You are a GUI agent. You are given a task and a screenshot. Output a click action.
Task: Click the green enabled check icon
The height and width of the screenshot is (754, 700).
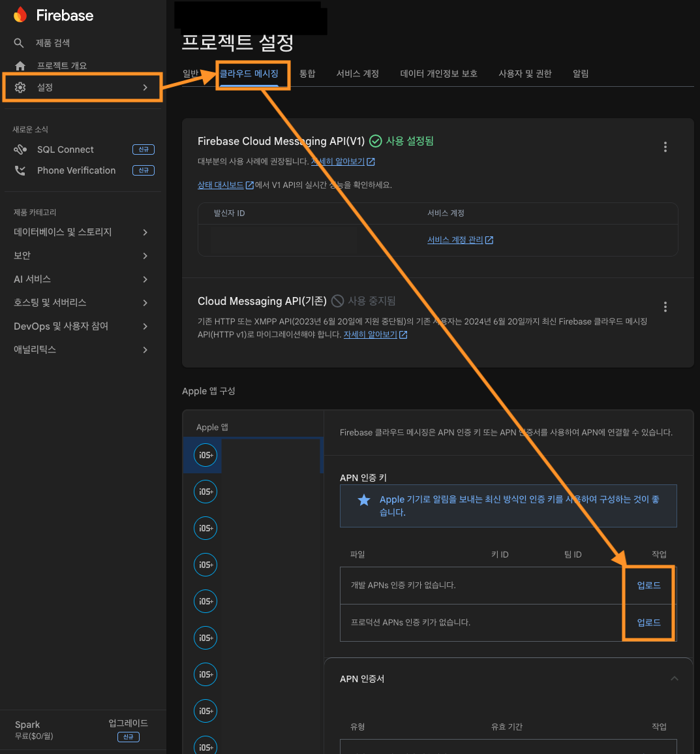[376, 141]
